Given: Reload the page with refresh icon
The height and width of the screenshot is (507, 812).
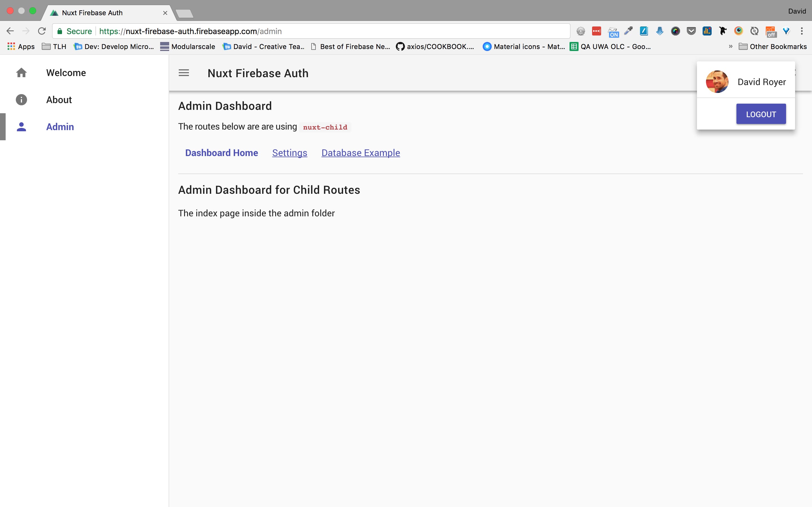Looking at the screenshot, I should coord(42,31).
